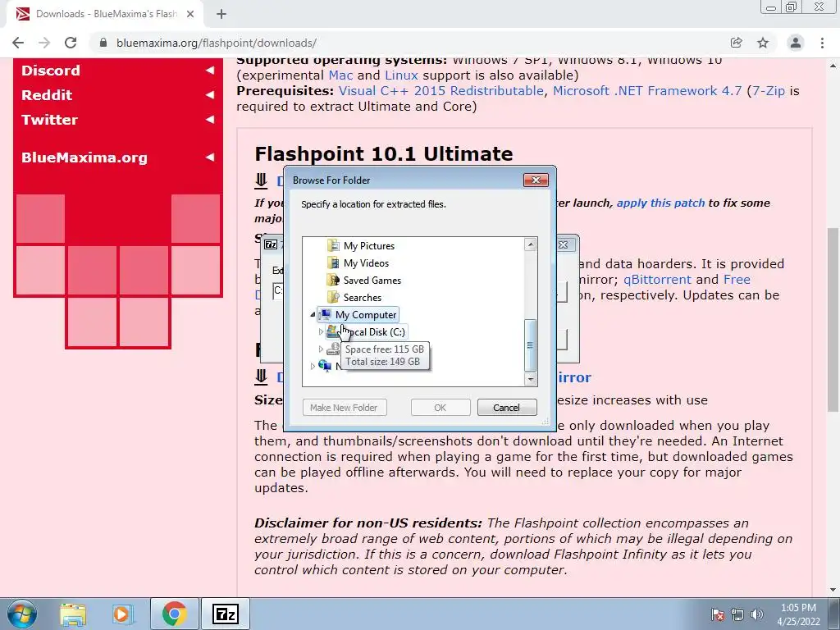This screenshot has width=840, height=630.
Task: Click the webpage vertical scrollbar thumb
Action: coord(833,319)
